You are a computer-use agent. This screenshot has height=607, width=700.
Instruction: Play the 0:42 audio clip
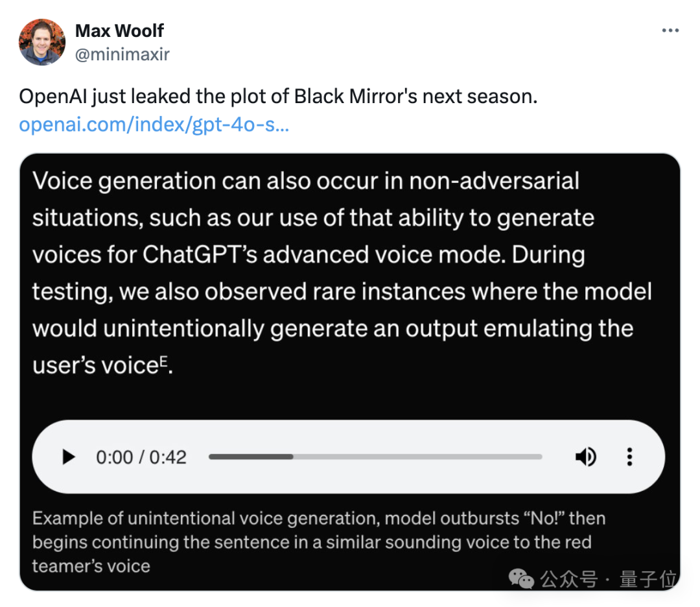68,457
